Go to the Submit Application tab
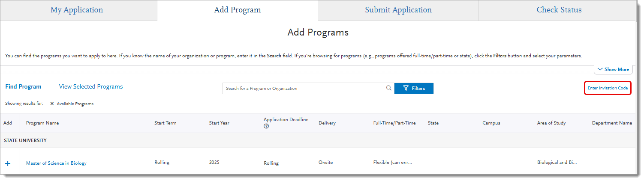 point(398,10)
